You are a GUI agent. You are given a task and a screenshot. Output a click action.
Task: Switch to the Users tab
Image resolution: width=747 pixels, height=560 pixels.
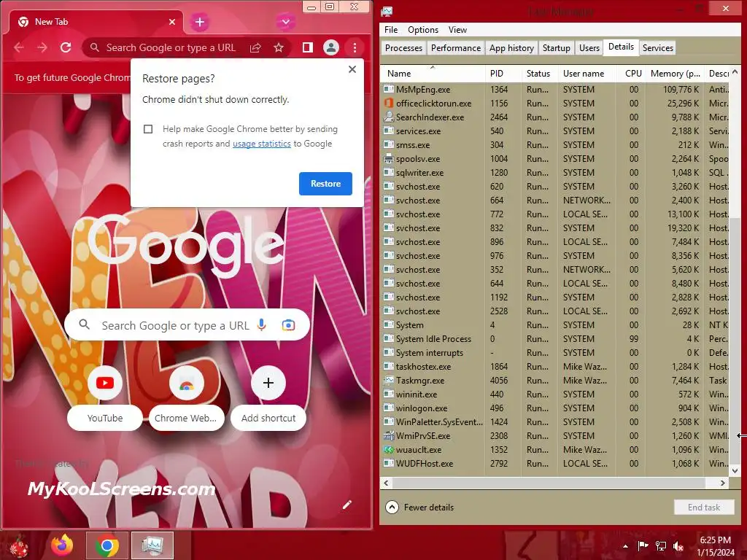pos(589,48)
